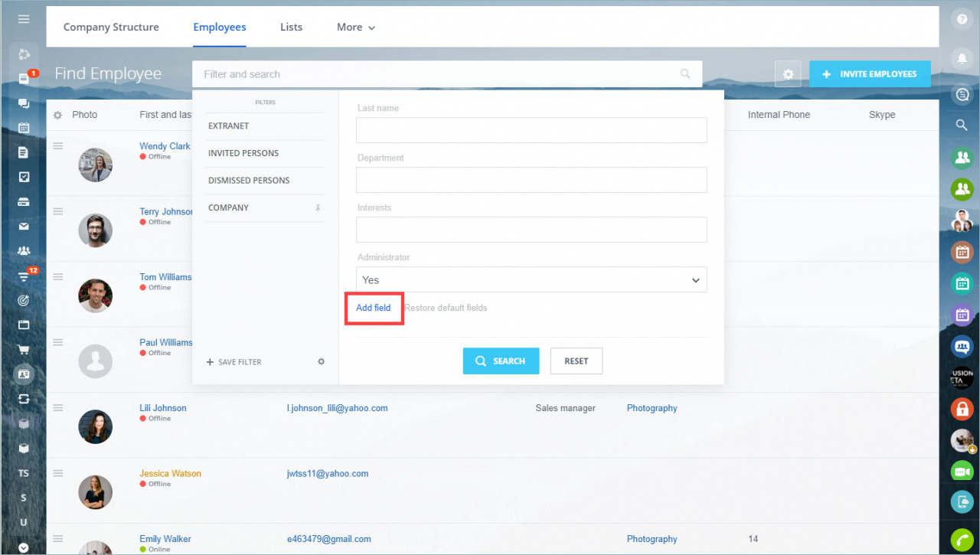Focus the Interests field

point(531,230)
